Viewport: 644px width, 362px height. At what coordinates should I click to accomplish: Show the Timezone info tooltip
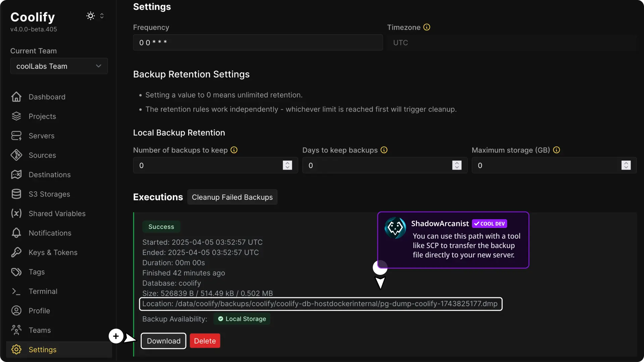[426, 27]
